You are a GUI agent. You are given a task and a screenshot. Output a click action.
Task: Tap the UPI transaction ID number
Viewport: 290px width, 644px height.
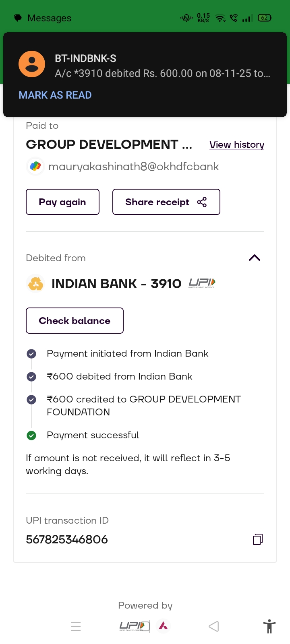[x=67, y=539]
